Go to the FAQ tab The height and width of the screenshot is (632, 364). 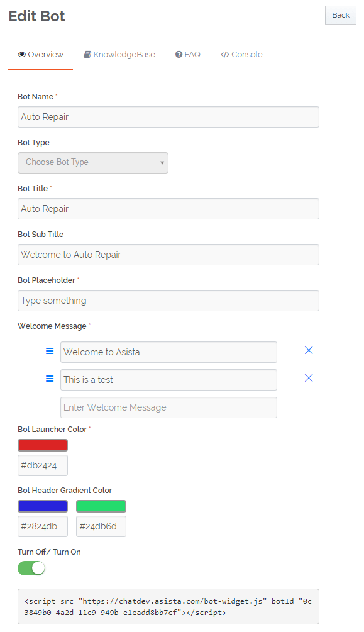[188, 55]
